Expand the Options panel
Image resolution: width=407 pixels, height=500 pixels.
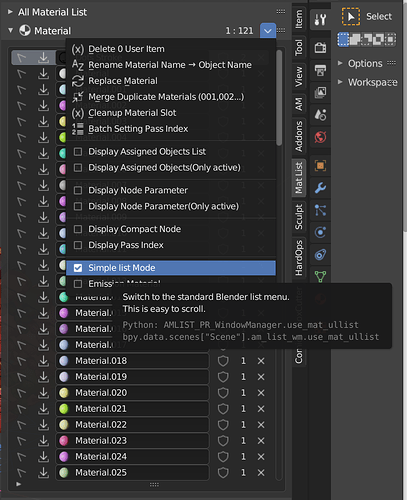tap(340, 63)
